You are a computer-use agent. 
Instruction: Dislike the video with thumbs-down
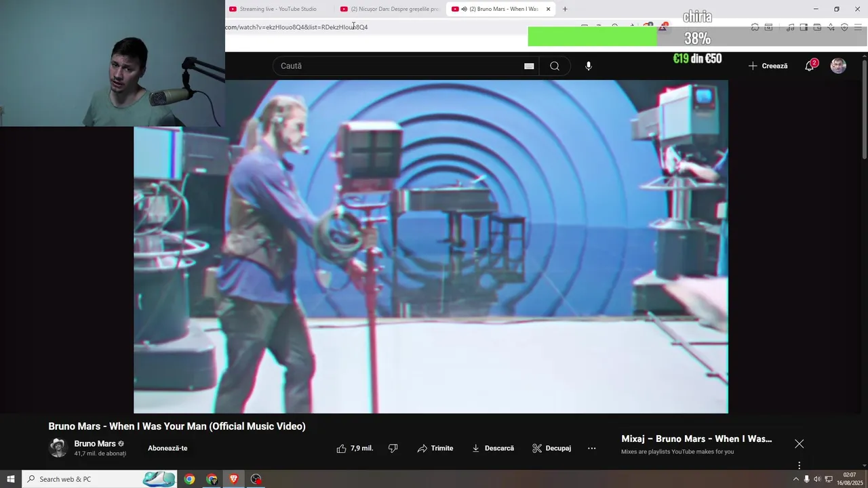(393, 448)
